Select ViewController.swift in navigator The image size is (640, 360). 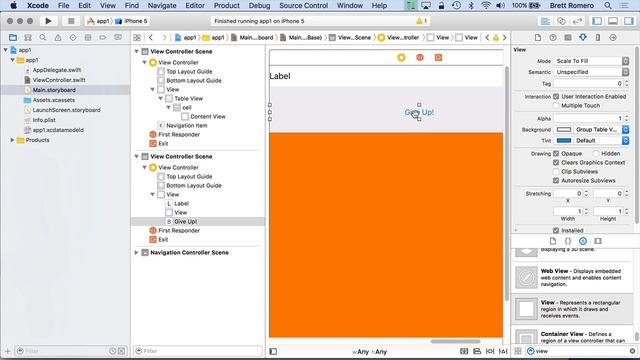pyautogui.click(x=59, y=80)
